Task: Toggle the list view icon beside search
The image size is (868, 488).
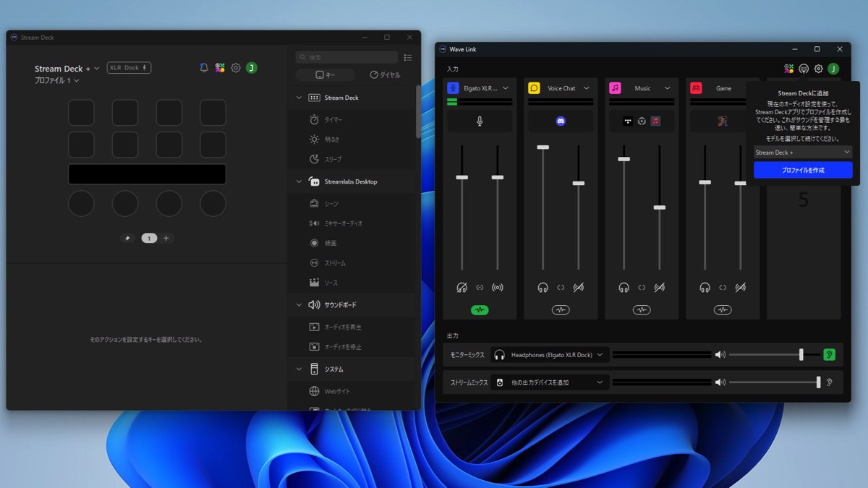Action: [408, 57]
